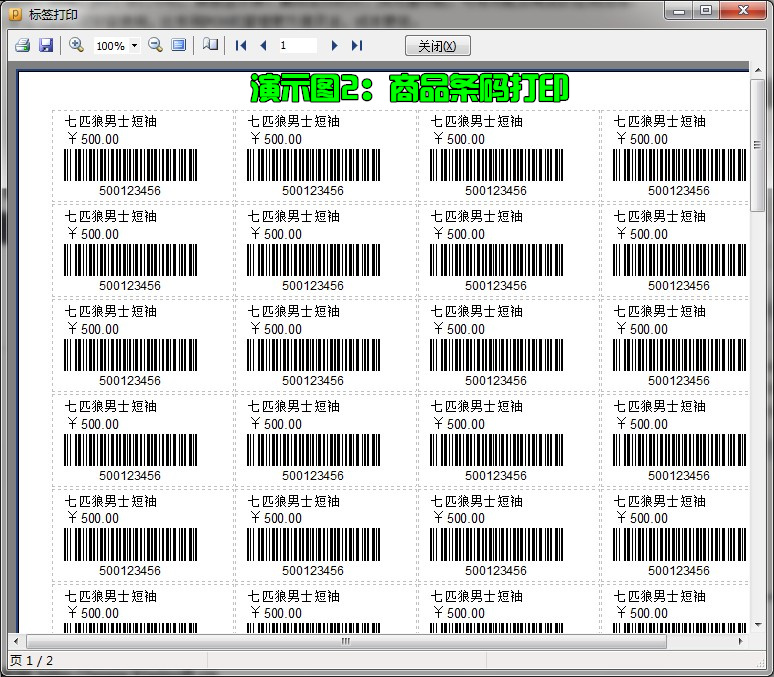Save the report using the floppy disk icon
Image resolution: width=774 pixels, height=677 pixels.
(x=46, y=45)
